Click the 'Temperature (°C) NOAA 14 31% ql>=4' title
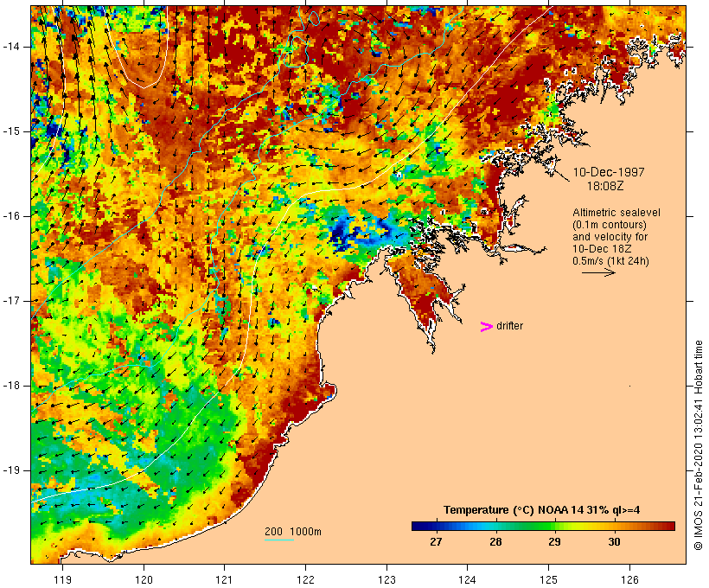Screen dimensions: 709x588 coord(542,510)
